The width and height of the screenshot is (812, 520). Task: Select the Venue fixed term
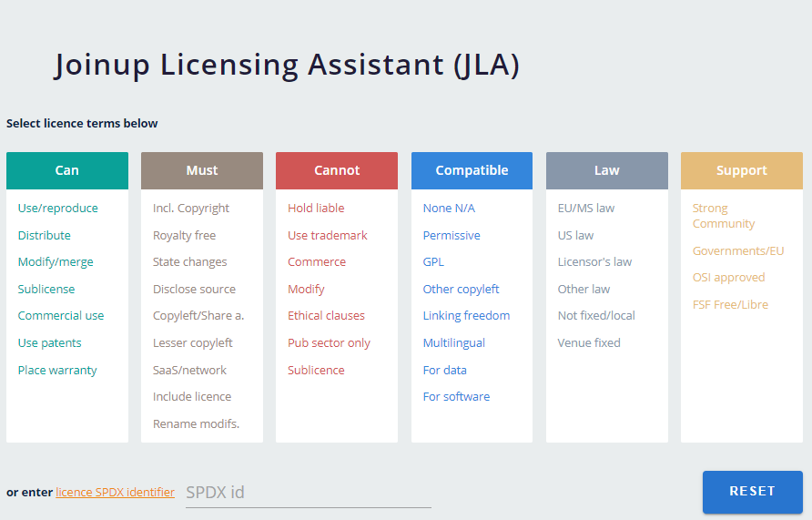(589, 342)
